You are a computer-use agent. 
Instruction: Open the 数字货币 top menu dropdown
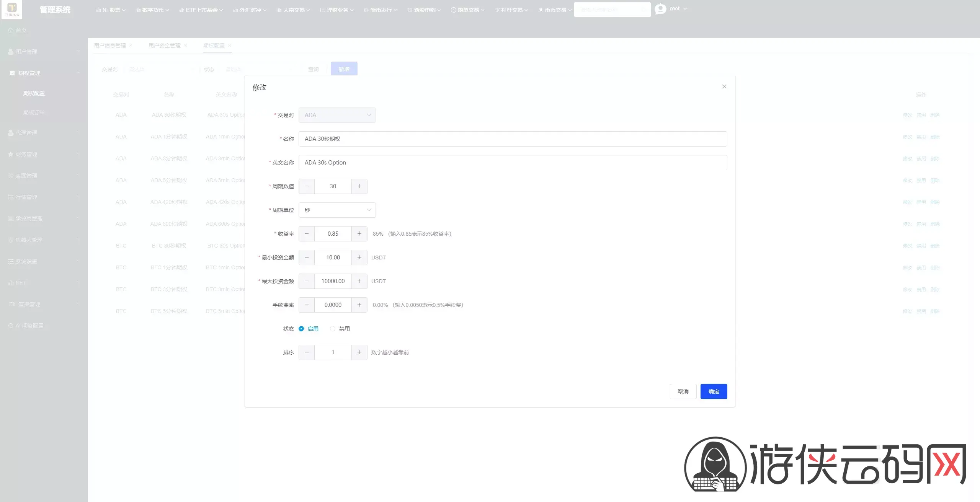152,10
